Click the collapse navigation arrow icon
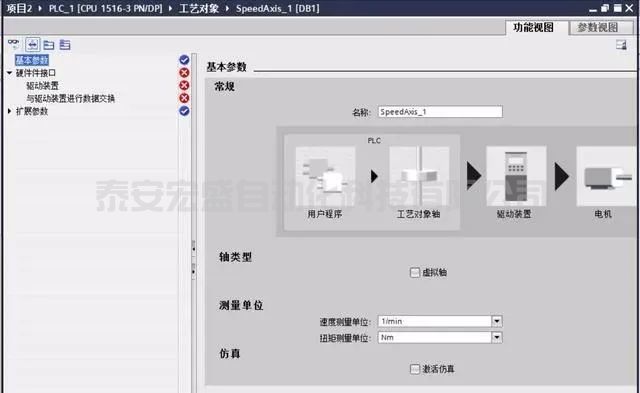This screenshot has width=640, height=393. (33, 44)
